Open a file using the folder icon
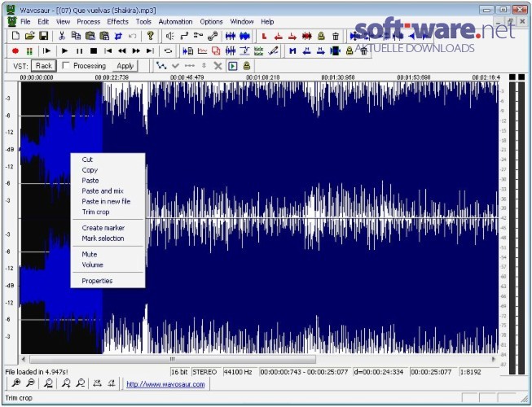This screenshot has height=407, width=532. click(30, 36)
